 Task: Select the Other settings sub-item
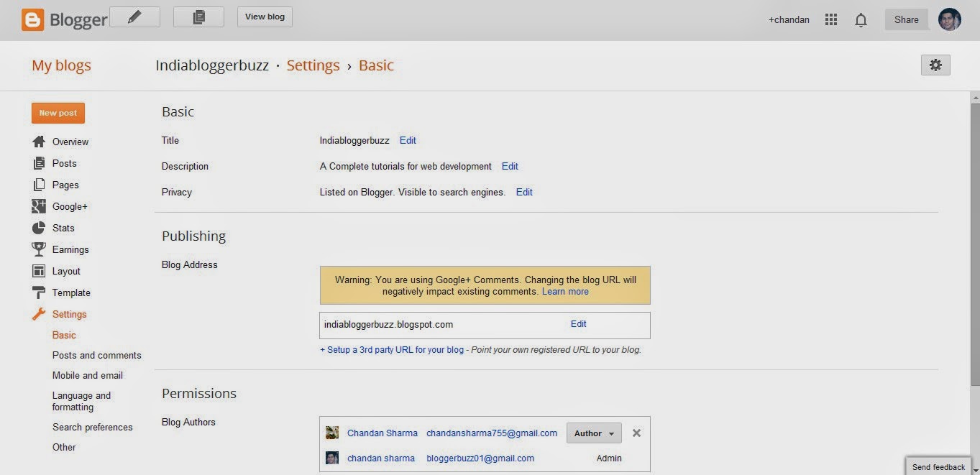pyautogui.click(x=64, y=447)
